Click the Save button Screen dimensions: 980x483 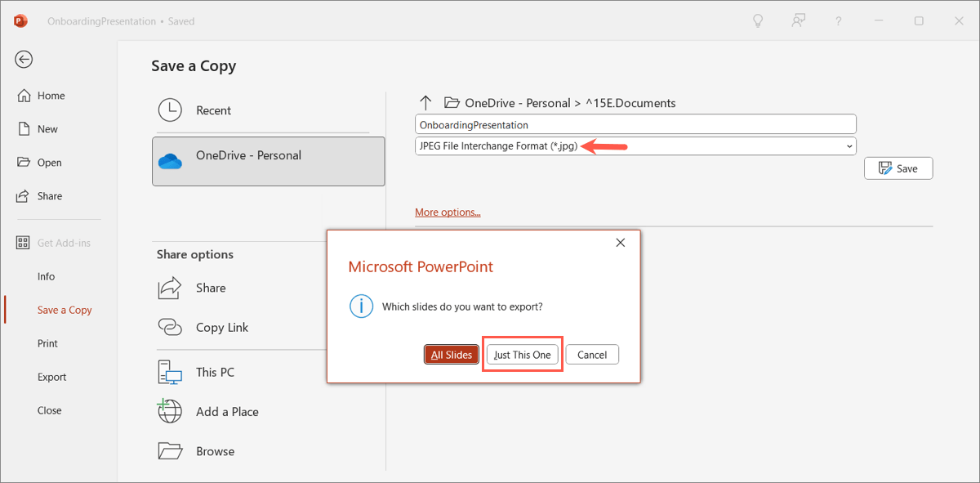click(x=898, y=168)
